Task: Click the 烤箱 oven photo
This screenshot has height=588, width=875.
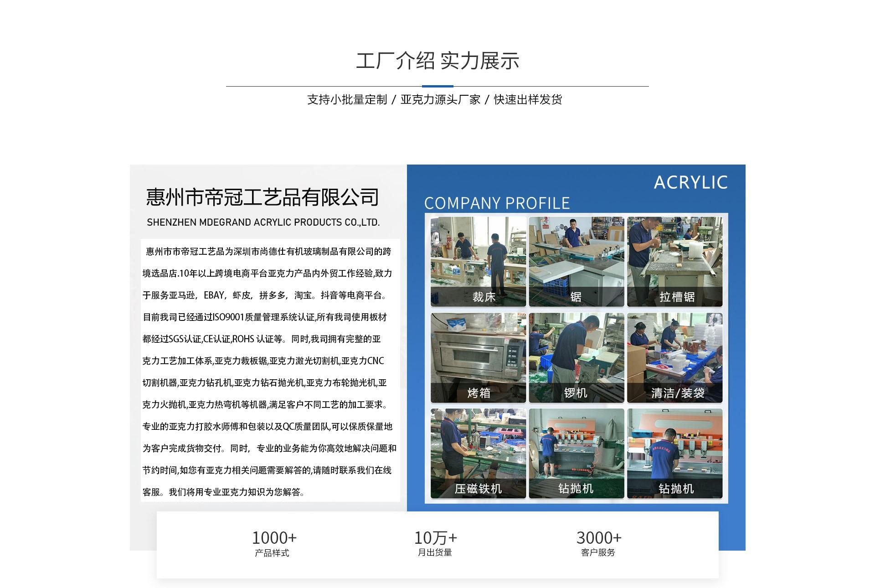Action: coord(478,357)
